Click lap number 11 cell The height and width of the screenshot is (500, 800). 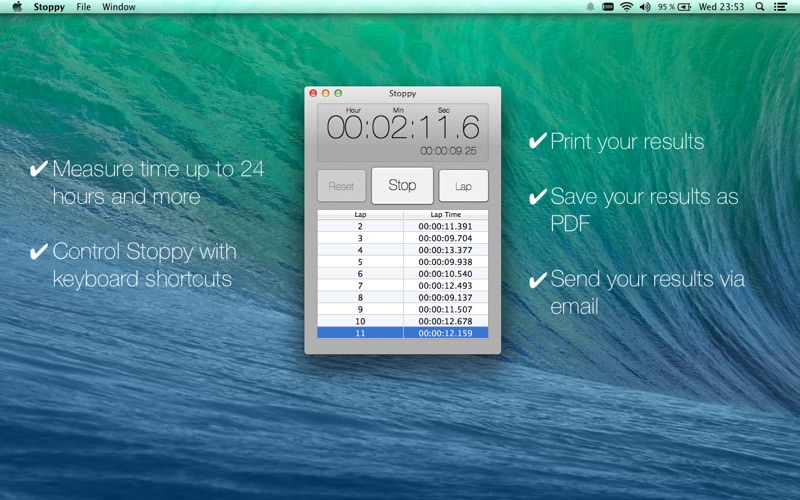[360, 333]
